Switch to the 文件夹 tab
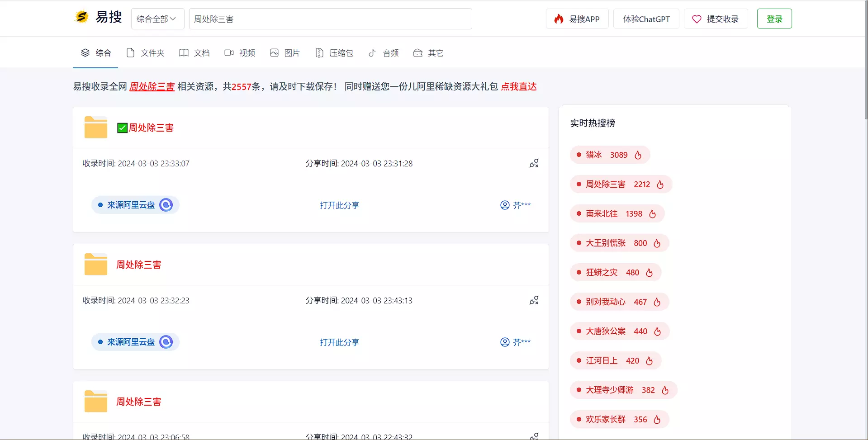Image resolution: width=868 pixels, height=440 pixels. tap(145, 53)
